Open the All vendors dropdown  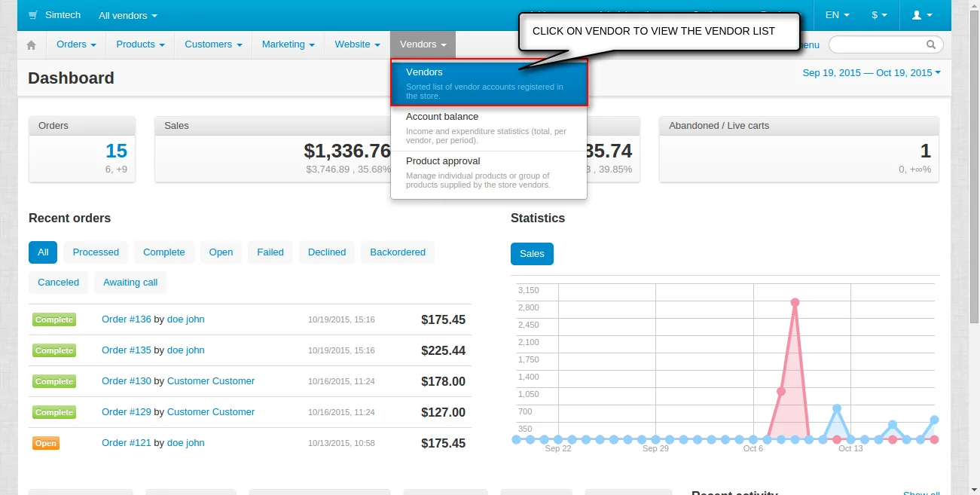128,15
